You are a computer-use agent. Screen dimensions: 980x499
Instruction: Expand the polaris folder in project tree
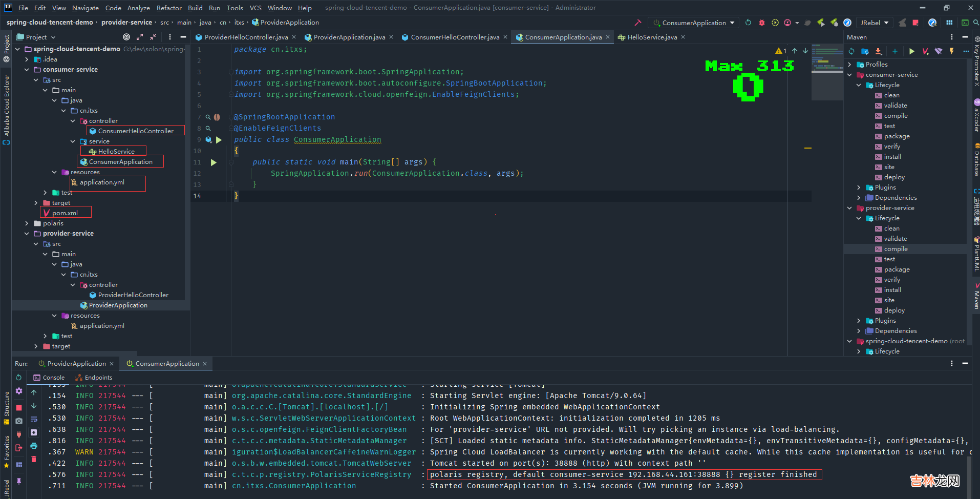pos(27,223)
